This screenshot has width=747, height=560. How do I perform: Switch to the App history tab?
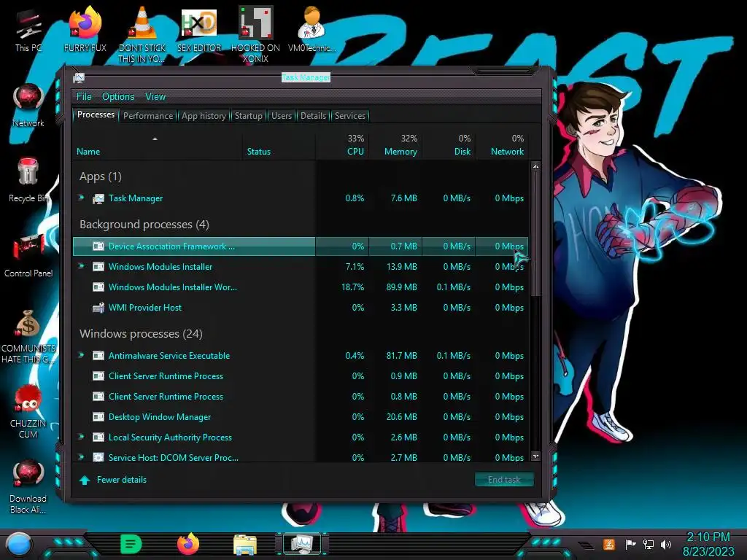[204, 116]
